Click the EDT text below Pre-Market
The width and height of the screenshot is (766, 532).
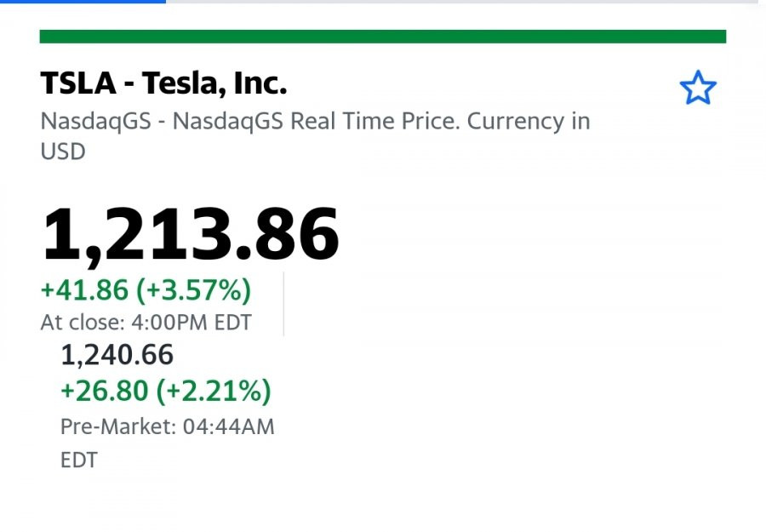79,460
